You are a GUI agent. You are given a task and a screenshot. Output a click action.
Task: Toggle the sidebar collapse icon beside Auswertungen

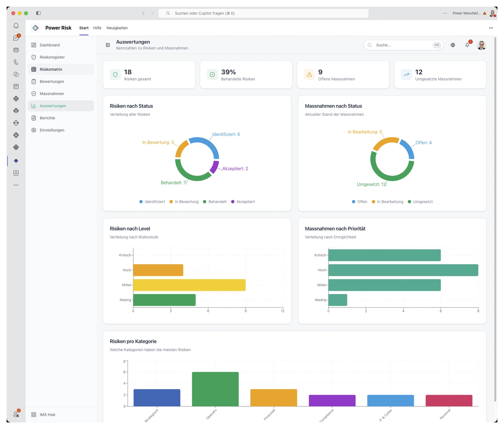(x=108, y=45)
